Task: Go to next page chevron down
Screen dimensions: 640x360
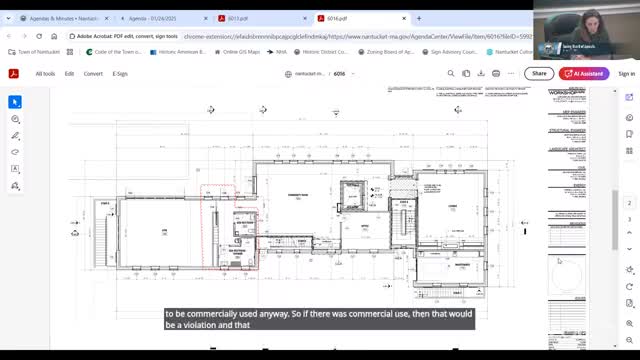Action: click(629, 249)
